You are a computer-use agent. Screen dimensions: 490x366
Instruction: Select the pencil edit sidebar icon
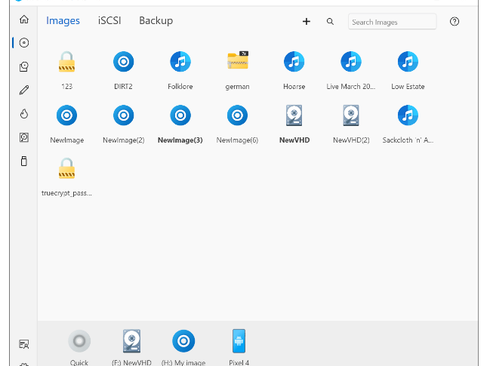tap(24, 90)
